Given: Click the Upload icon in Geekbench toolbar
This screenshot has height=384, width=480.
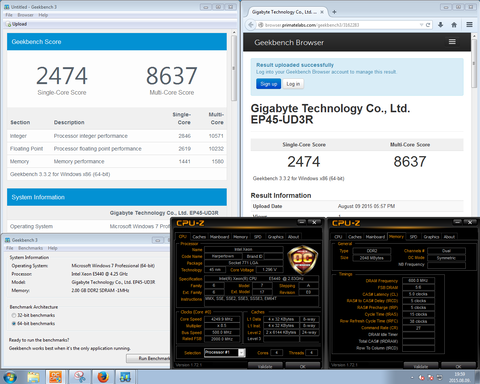Looking at the screenshot, I should (x=9, y=24).
